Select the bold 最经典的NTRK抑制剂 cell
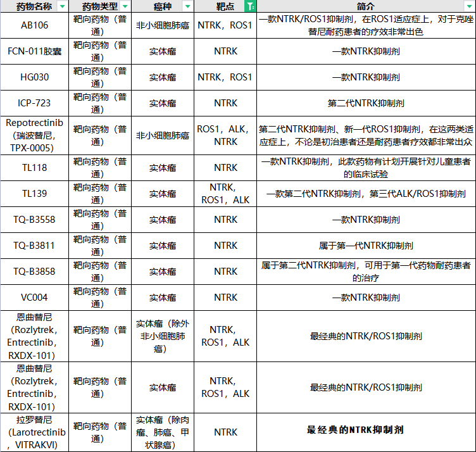 366,432
